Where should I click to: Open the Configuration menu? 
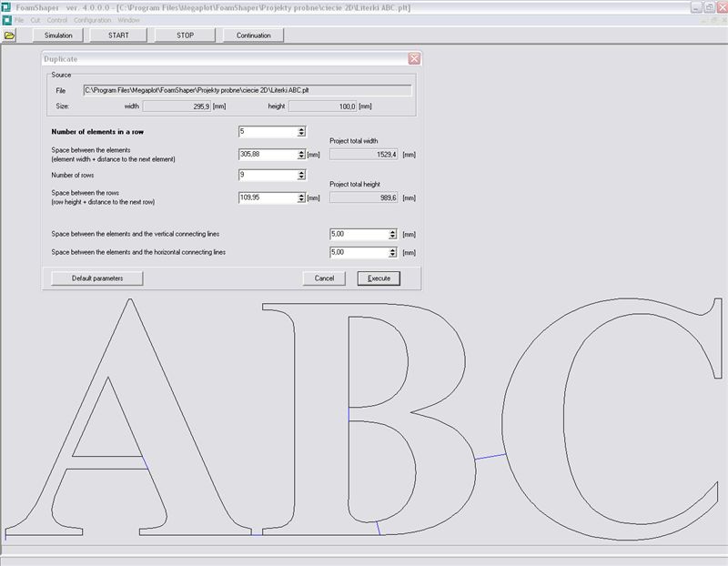tap(92, 19)
